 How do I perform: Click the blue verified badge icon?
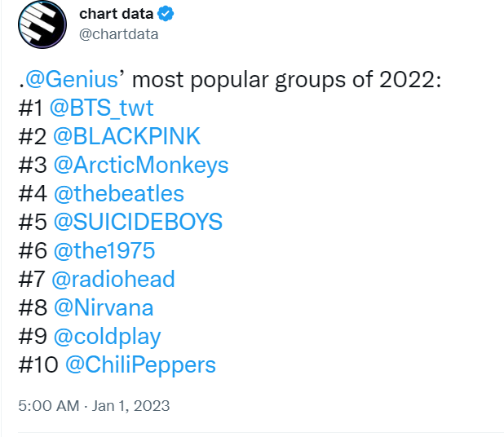click(166, 14)
